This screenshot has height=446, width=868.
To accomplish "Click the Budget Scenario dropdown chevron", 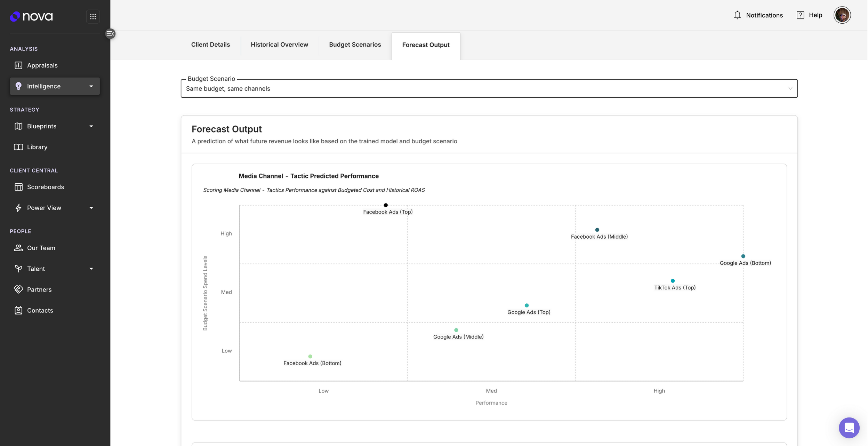I will point(790,88).
